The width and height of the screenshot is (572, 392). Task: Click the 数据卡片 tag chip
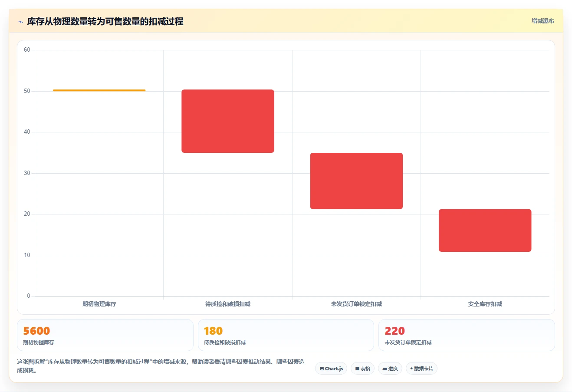421,369
